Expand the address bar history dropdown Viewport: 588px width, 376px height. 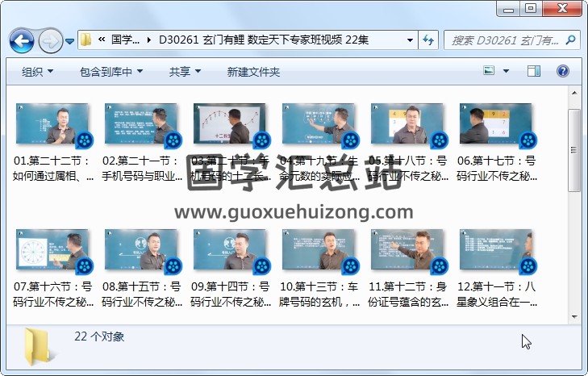pos(410,40)
